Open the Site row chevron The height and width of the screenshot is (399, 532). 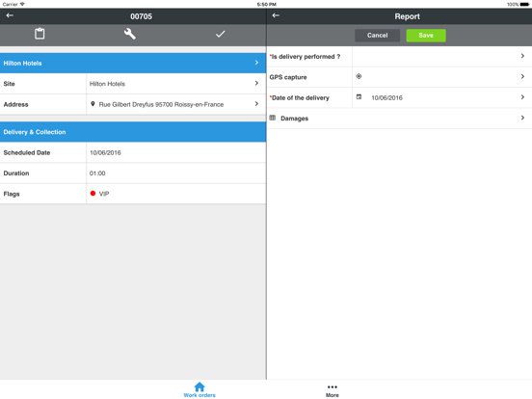click(x=256, y=84)
